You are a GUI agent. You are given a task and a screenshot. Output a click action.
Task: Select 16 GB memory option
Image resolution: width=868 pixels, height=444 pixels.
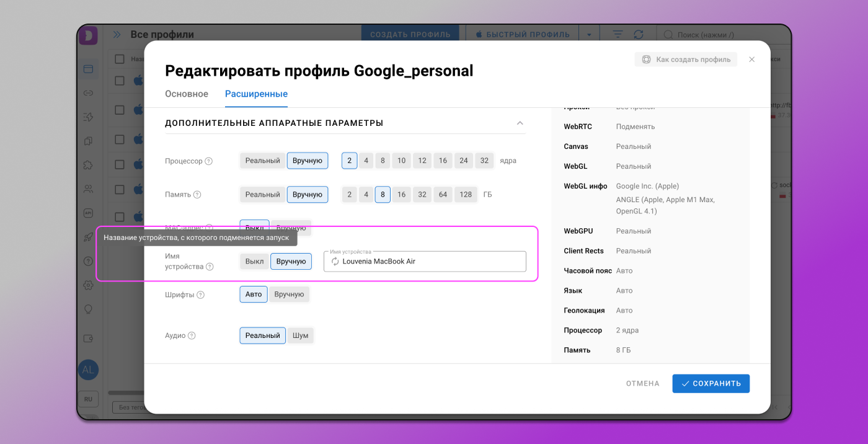pyautogui.click(x=401, y=195)
